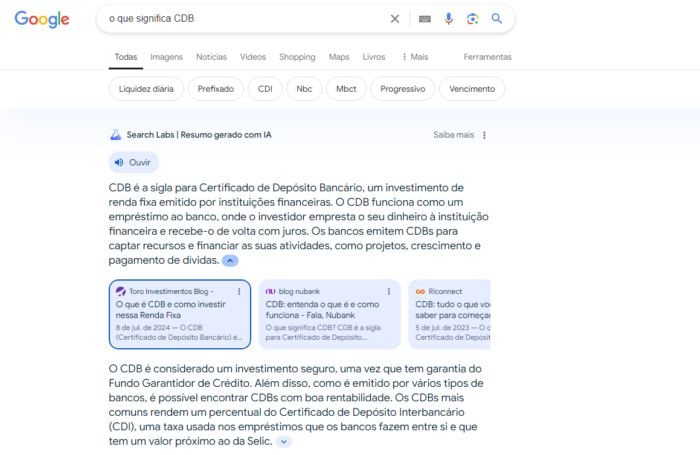Open the Toro Investimentos Blog card

tap(180, 314)
